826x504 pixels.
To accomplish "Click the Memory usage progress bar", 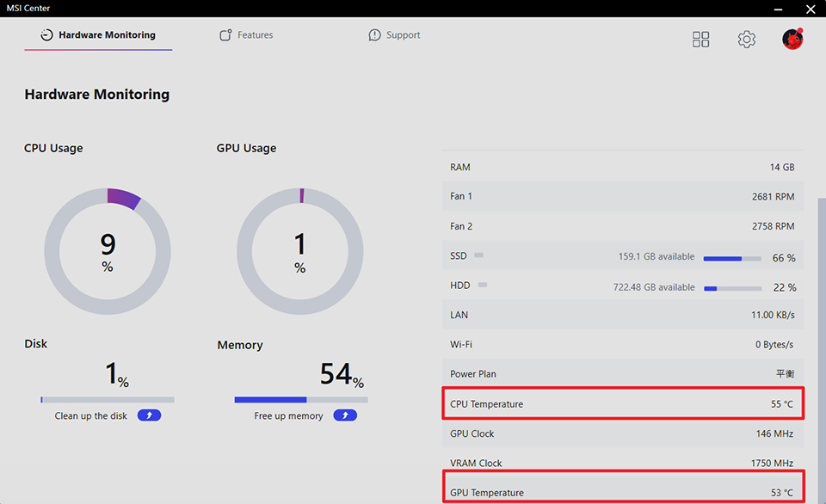I will point(300,399).
